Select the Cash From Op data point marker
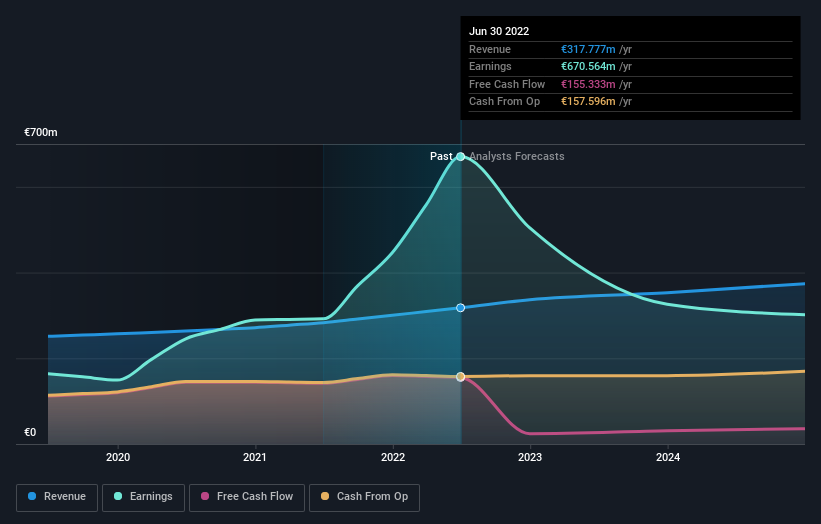The image size is (821, 524). click(460, 377)
